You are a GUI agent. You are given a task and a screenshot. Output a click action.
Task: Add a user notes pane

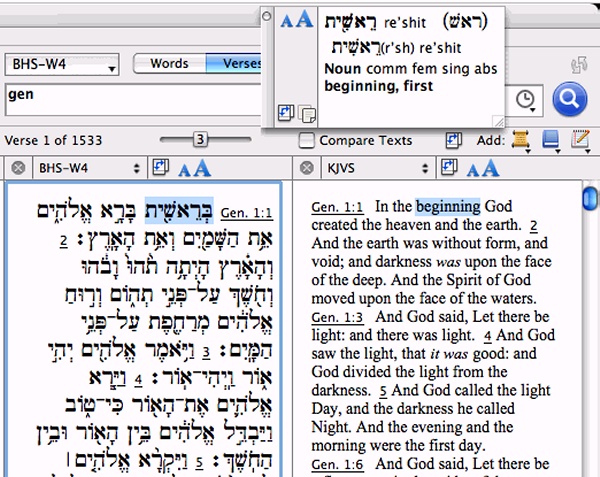(x=580, y=139)
